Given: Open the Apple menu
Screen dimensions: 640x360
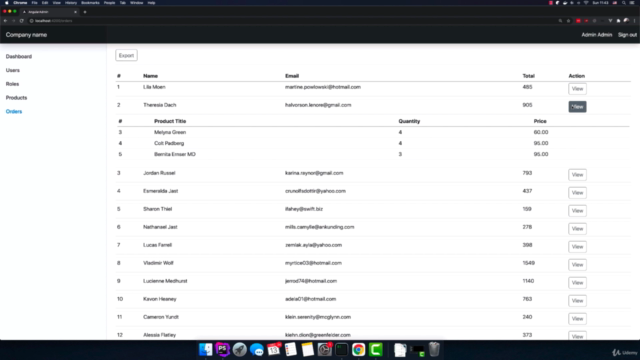Looking at the screenshot, I should pyautogui.click(x=7, y=3).
